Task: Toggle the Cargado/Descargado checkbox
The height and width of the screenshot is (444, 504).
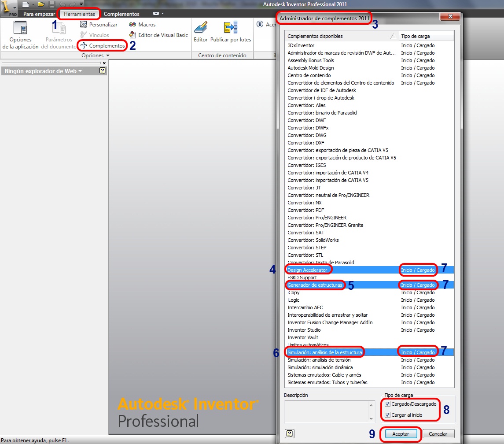Action: (x=388, y=404)
